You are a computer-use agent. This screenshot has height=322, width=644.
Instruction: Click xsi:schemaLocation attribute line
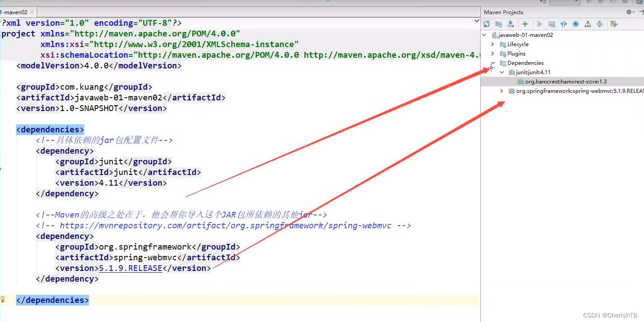point(260,55)
